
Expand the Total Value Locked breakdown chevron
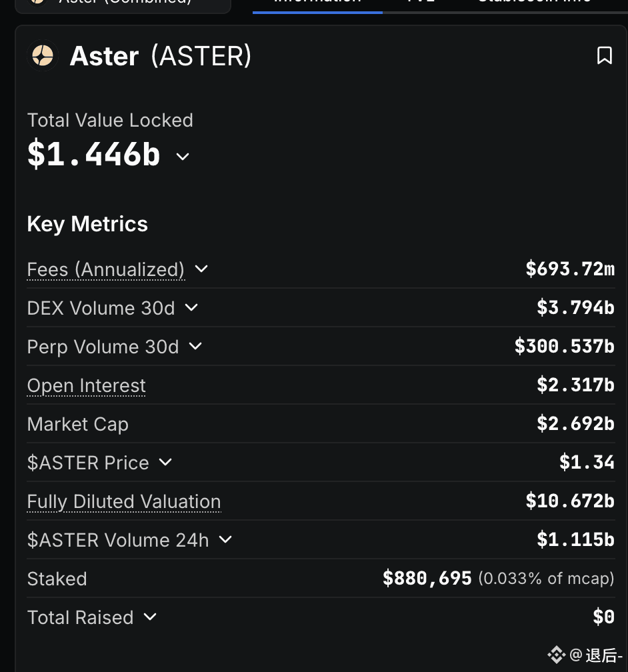183,157
